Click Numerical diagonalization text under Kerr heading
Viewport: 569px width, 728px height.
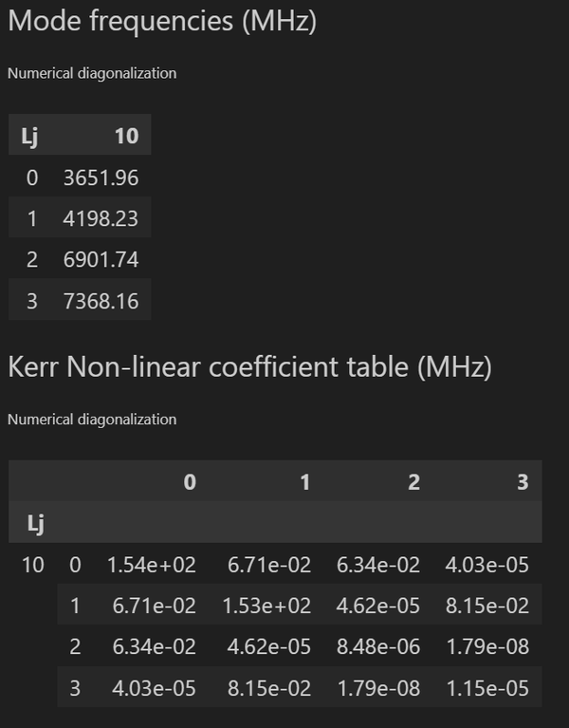click(x=92, y=419)
